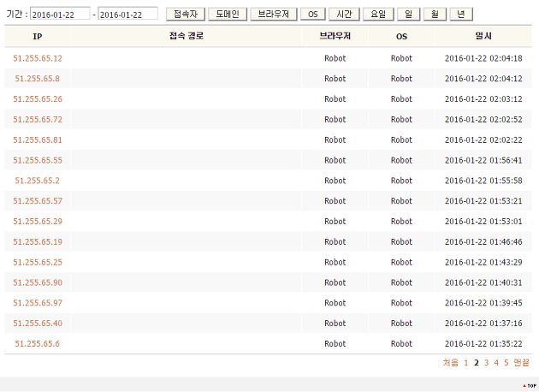Go to page 1
The image size is (539, 392).
(x=466, y=362)
